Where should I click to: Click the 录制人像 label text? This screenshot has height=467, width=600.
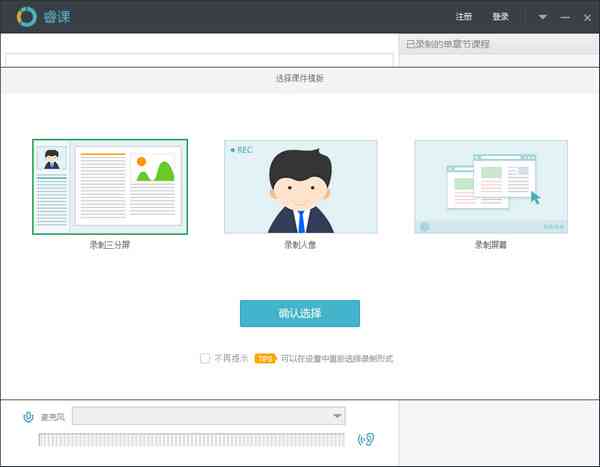click(x=300, y=245)
